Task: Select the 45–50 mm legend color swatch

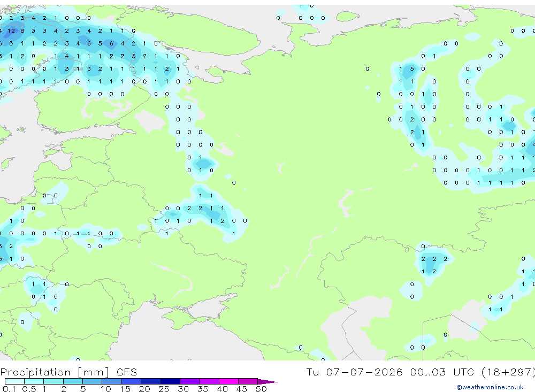Action: point(248,381)
